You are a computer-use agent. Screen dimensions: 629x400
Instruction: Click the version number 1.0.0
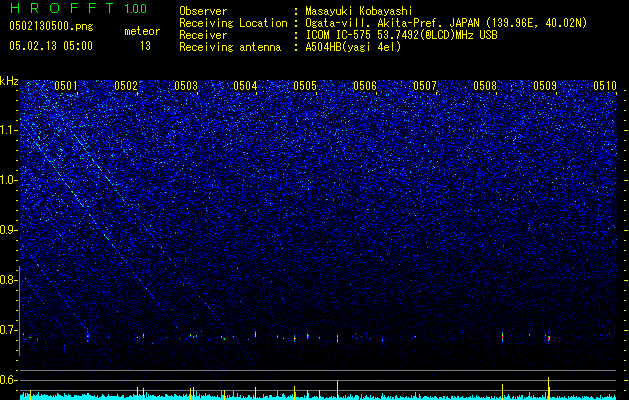136,9
